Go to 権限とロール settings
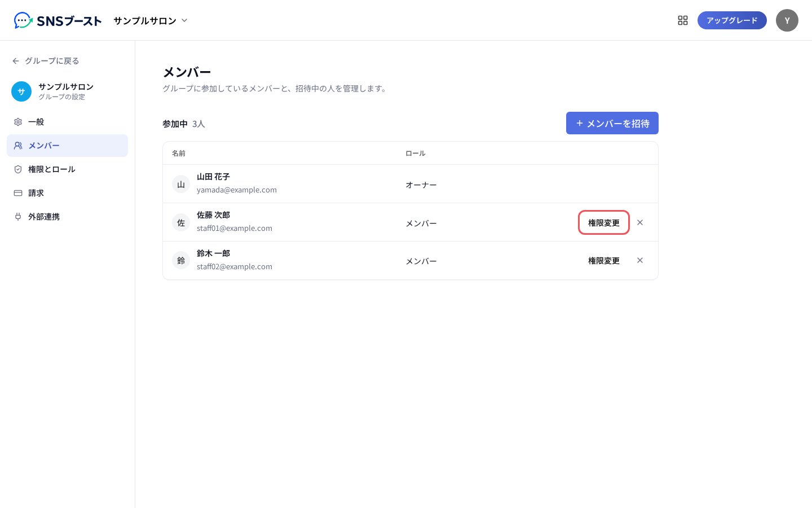The width and height of the screenshot is (812, 508). [67, 169]
